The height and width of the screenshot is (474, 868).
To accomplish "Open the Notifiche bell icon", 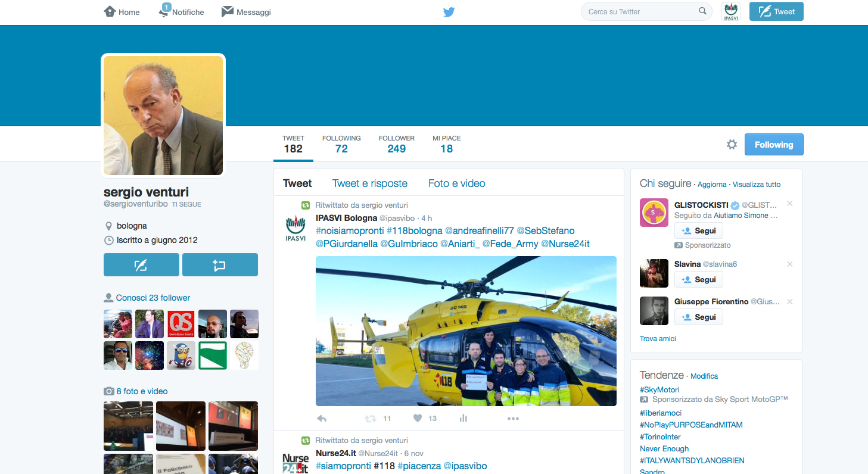I will [x=164, y=12].
